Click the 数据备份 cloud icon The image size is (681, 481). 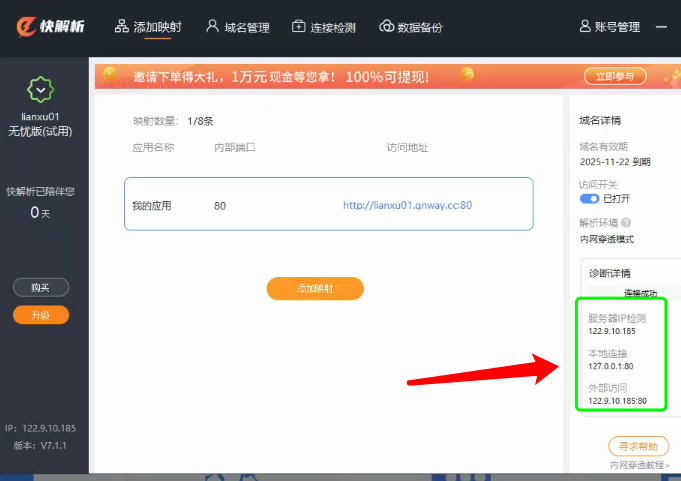(x=386, y=26)
